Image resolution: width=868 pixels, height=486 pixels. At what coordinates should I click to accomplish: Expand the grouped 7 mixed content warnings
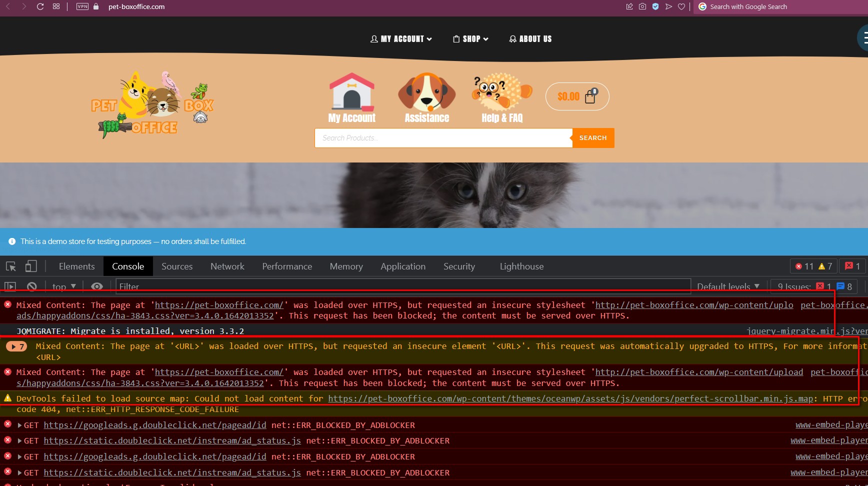(x=16, y=346)
